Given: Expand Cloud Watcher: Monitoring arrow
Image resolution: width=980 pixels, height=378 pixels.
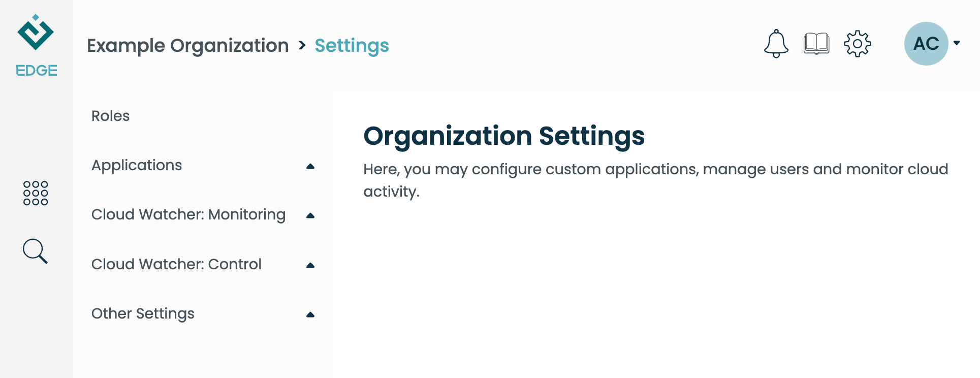Looking at the screenshot, I should click(x=310, y=215).
